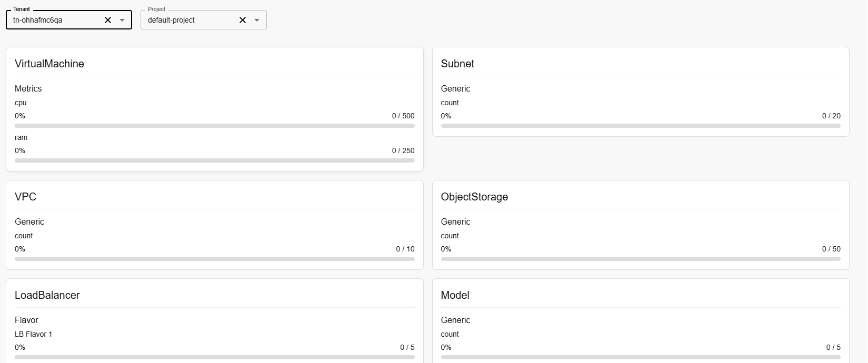This screenshot has width=868, height=363.
Task: Click the LoadBalancer card heading
Action: pos(47,295)
